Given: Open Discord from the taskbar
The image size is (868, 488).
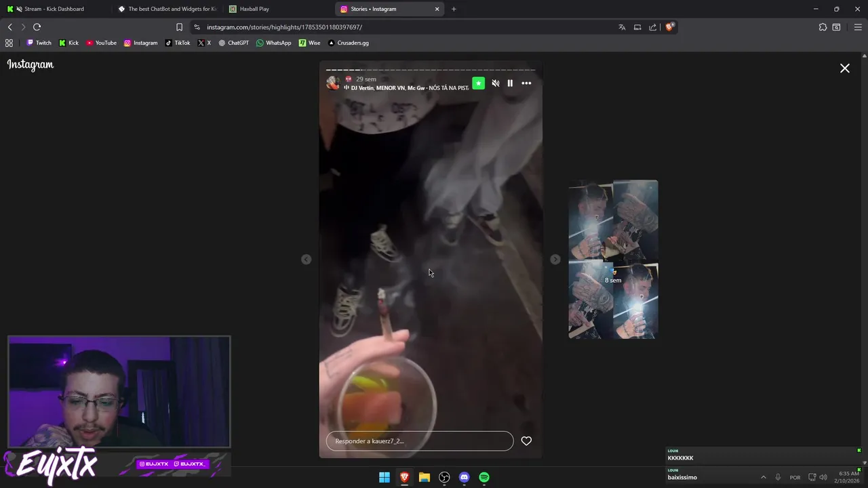Looking at the screenshot, I should pos(464,477).
